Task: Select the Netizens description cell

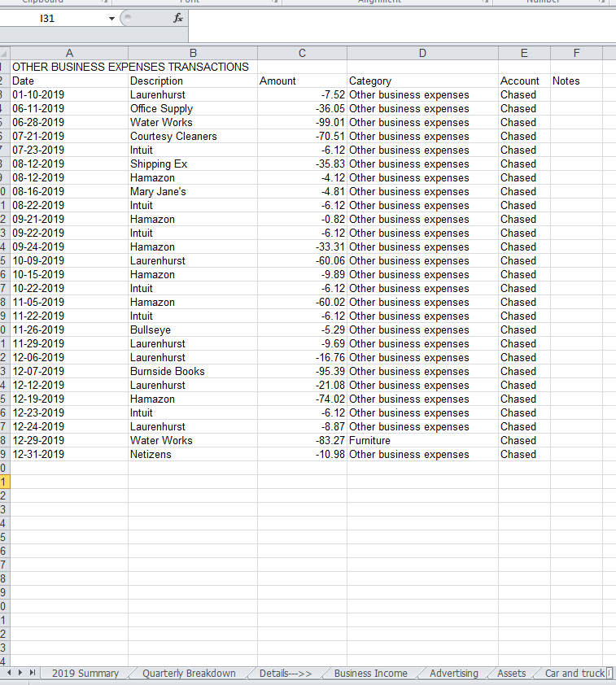Action: (193, 454)
